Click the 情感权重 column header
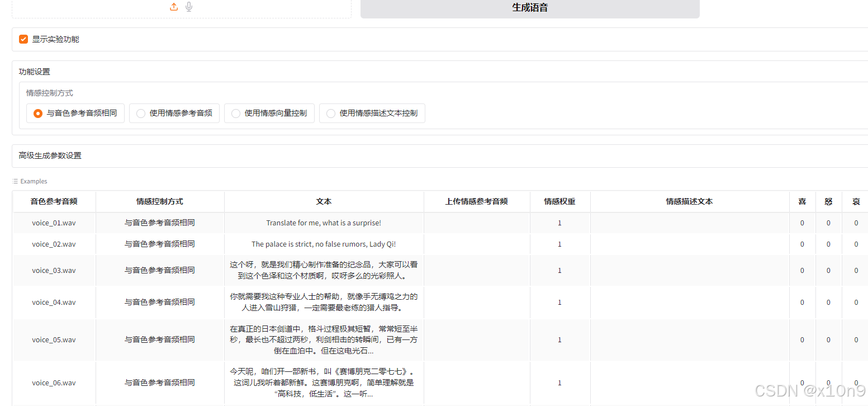 pyautogui.click(x=559, y=201)
